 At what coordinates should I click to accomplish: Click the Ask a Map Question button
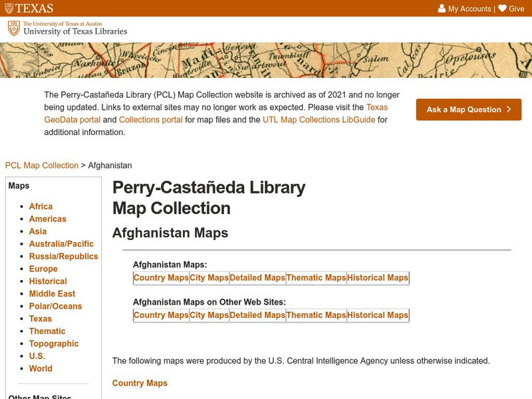click(x=469, y=110)
